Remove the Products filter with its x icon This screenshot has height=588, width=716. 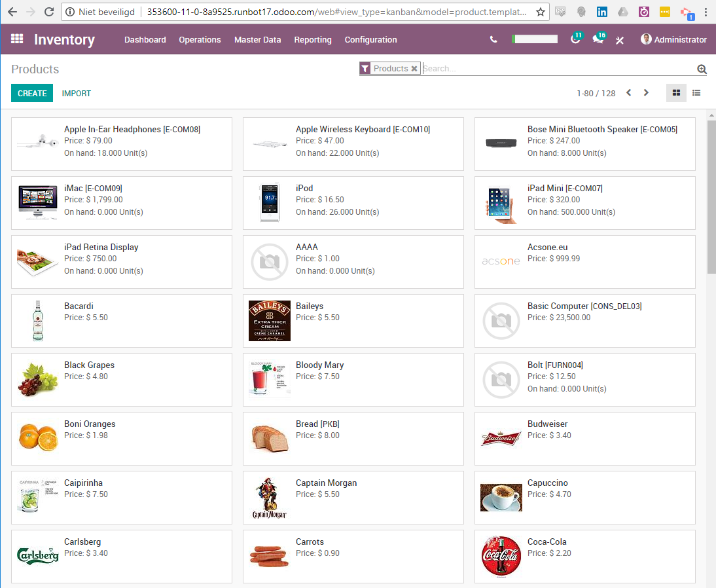coord(413,68)
